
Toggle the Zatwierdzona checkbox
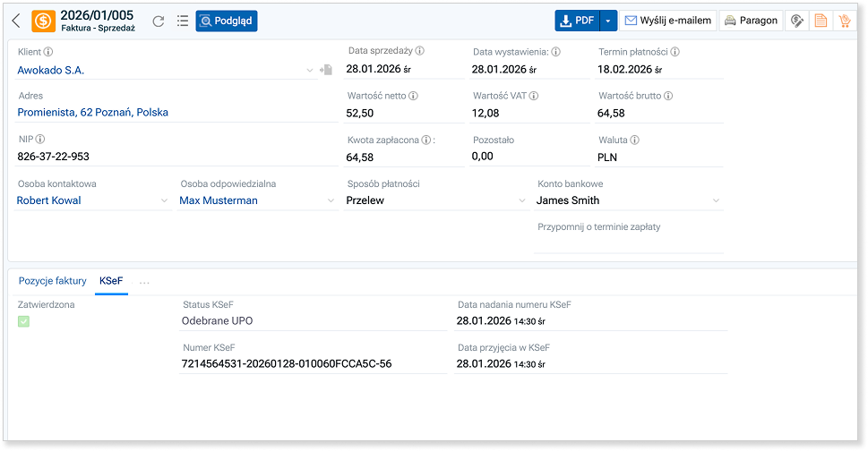tap(23, 321)
